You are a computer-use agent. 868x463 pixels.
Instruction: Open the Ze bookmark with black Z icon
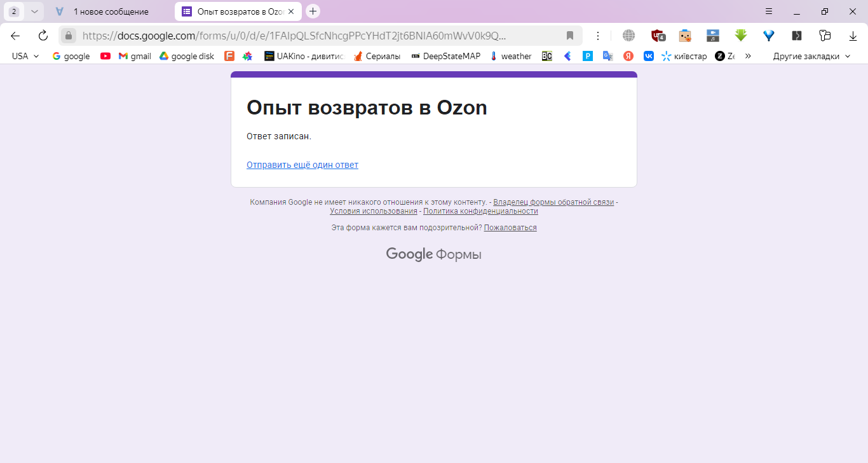[x=725, y=56]
